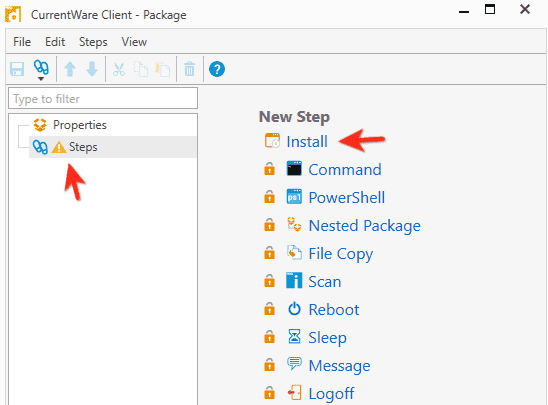Screen dimensions: 548x405
Task: Add a PowerShell step
Action: (x=346, y=197)
